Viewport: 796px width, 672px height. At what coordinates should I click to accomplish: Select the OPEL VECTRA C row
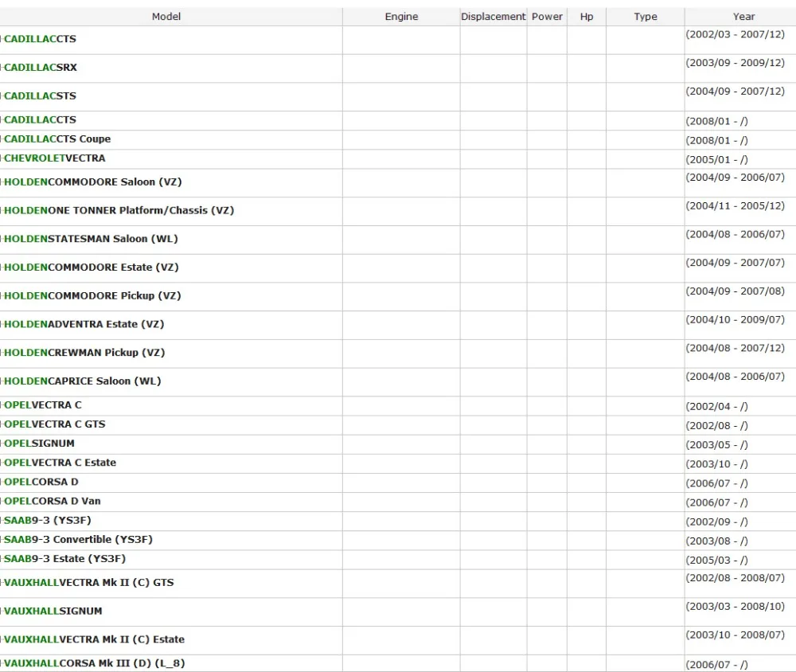click(x=398, y=406)
